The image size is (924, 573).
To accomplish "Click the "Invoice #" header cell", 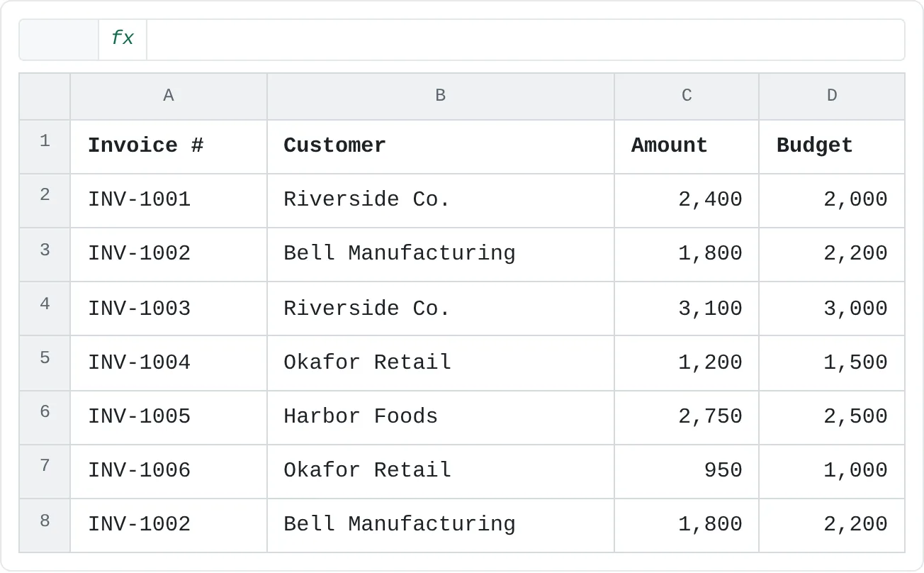I will [169, 147].
